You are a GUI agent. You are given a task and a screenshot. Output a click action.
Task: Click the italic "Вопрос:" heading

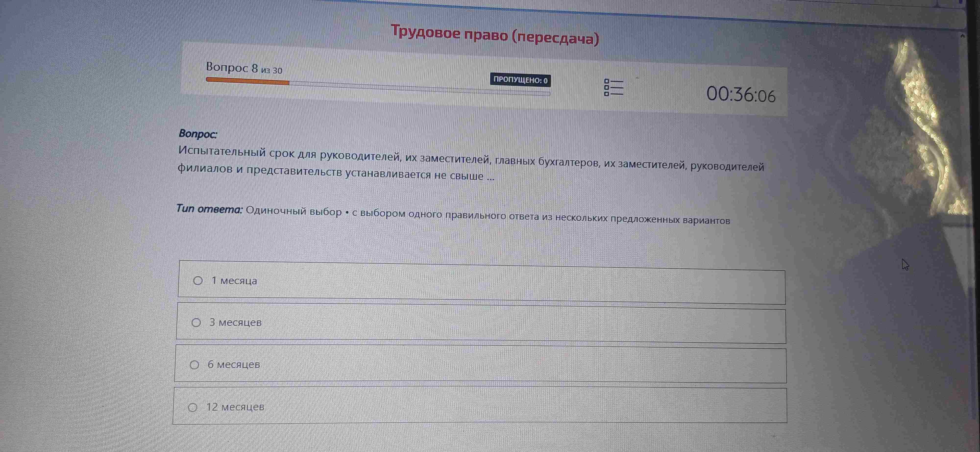tap(198, 134)
